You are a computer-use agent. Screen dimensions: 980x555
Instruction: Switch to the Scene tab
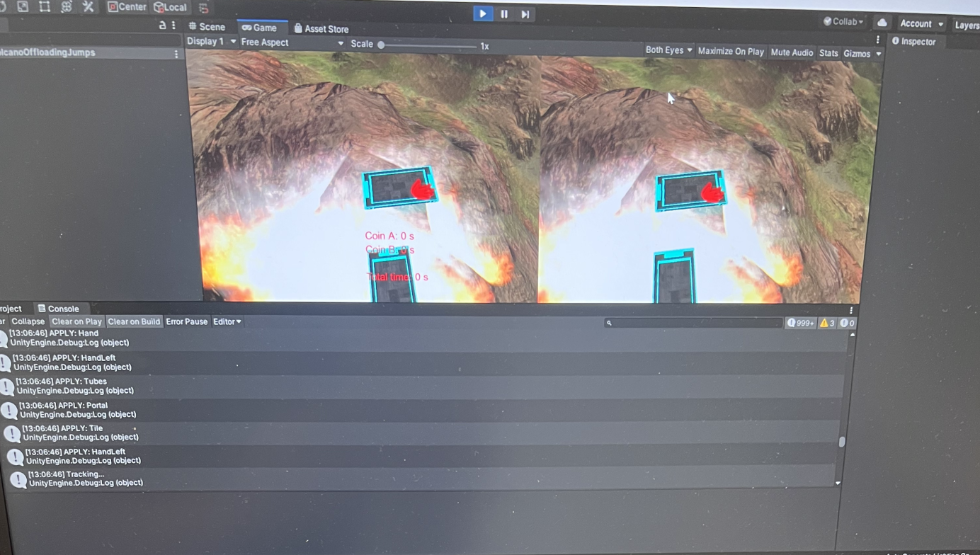click(x=207, y=27)
